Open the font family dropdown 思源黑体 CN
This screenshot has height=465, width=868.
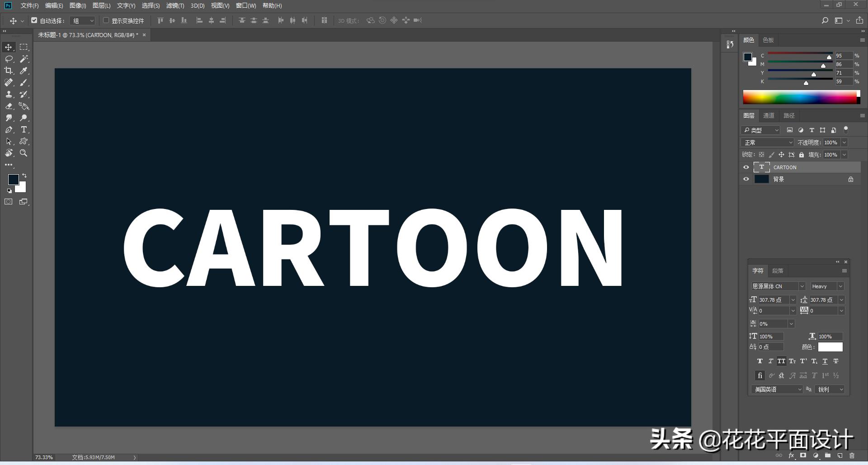778,286
